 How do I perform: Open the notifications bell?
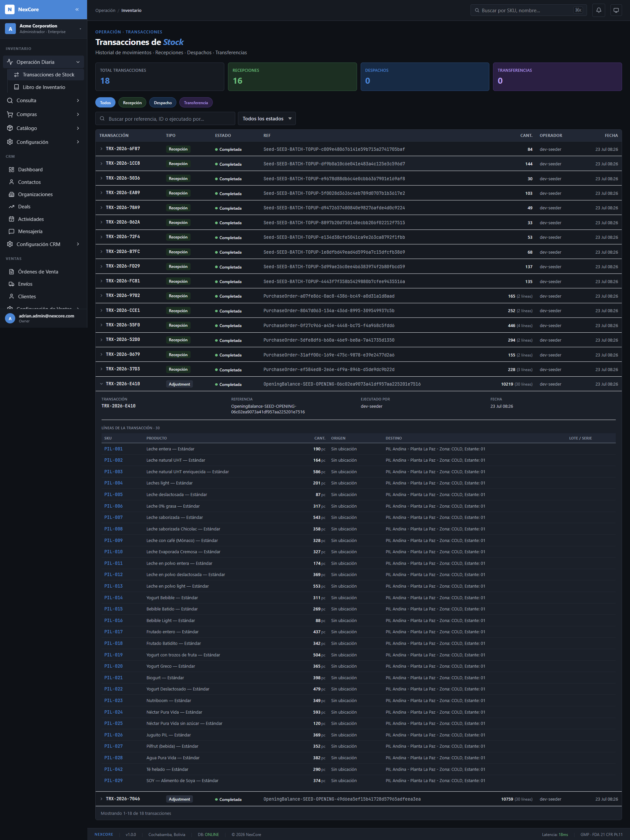599,10
